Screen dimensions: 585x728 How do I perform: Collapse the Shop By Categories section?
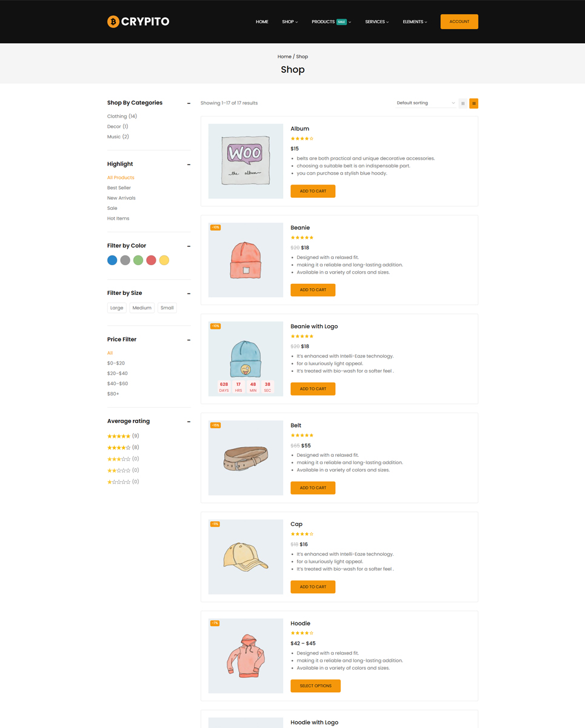click(x=189, y=103)
